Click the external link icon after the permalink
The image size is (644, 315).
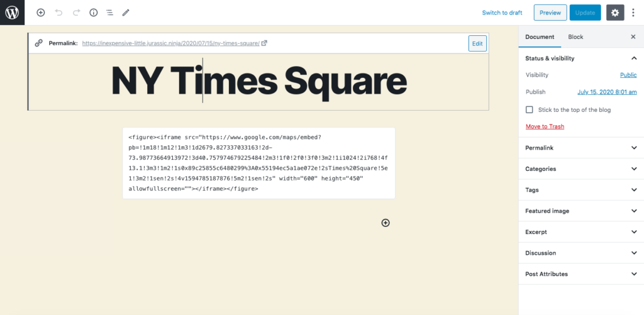265,43
